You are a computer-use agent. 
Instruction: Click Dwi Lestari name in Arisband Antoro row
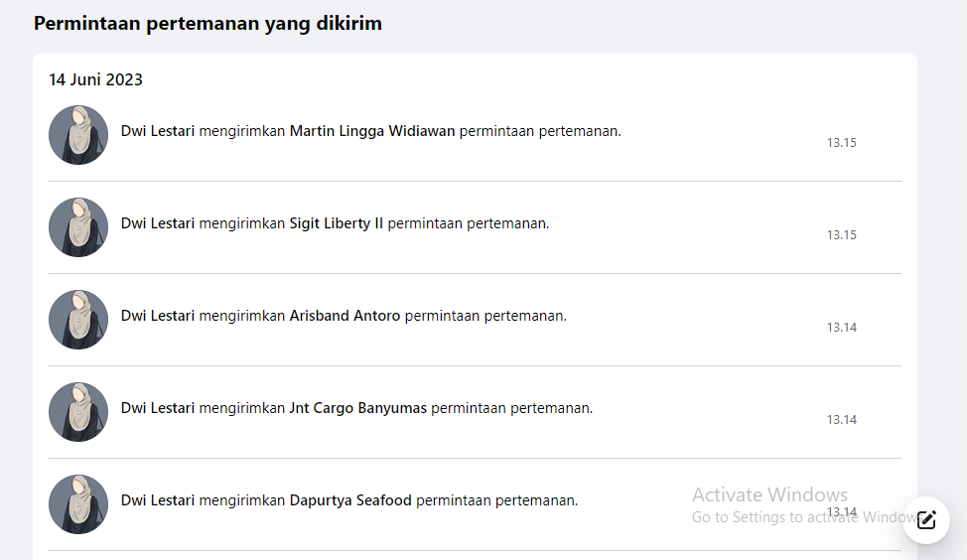pyautogui.click(x=157, y=316)
